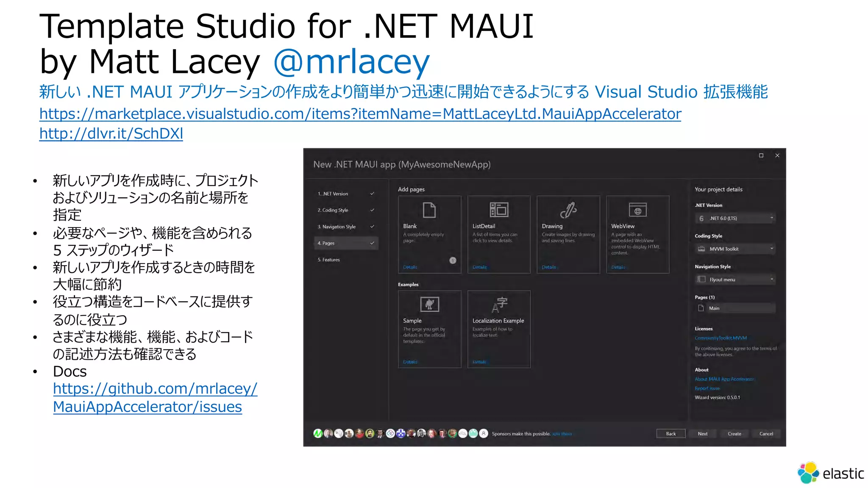The height and width of the screenshot is (488, 868).
Task: Open the Visual Studio marketplace URL
Action: pos(360,114)
